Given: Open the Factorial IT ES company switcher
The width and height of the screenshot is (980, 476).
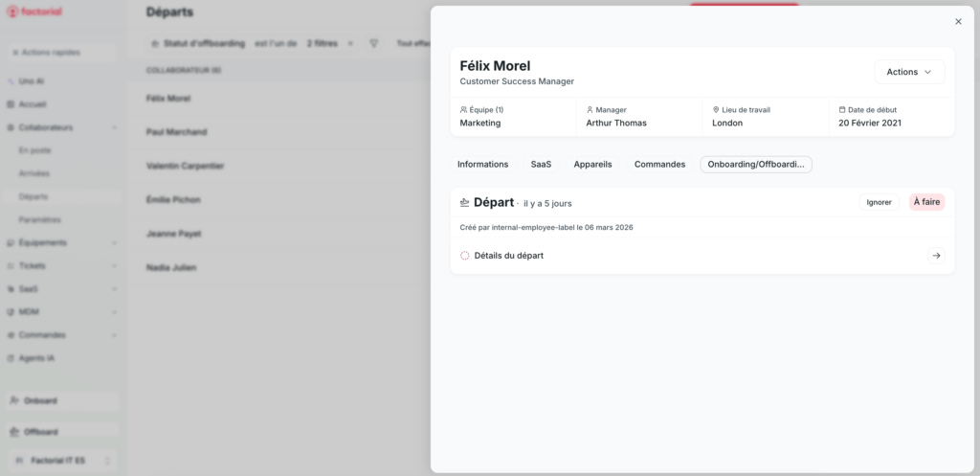Looking at the screenshot, I should [61, 461].
